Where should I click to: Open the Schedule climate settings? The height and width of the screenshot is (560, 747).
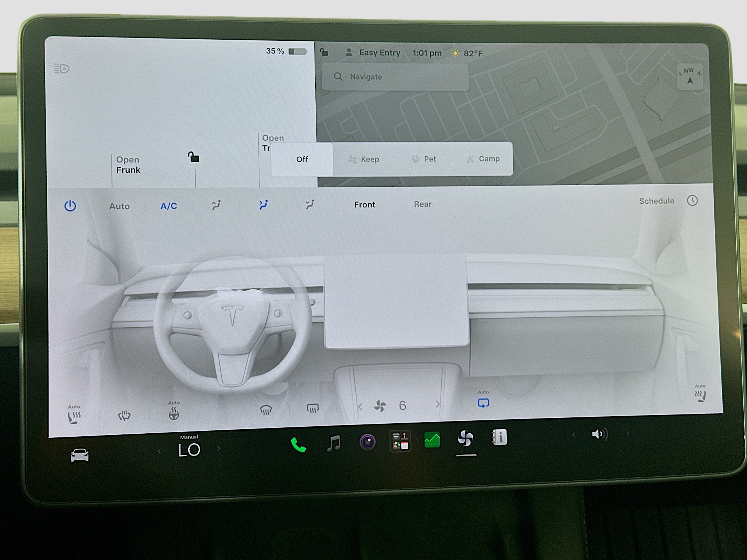tap(656, 201)
